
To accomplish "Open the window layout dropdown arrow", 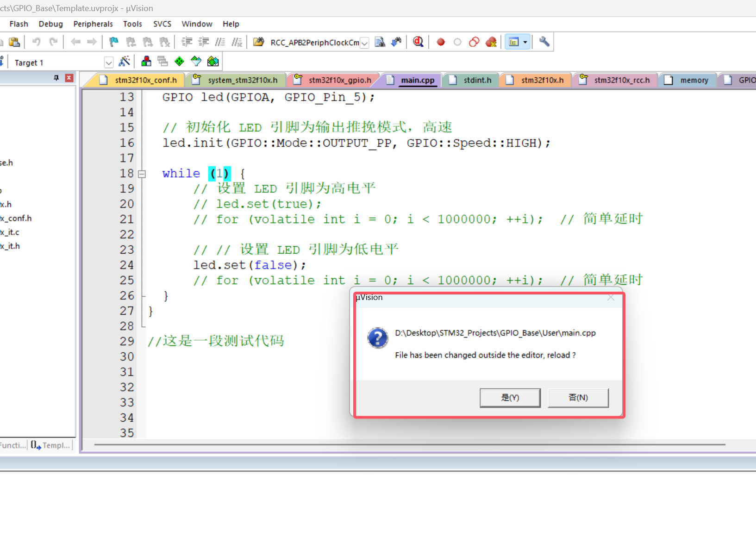I will pos(525,42).
